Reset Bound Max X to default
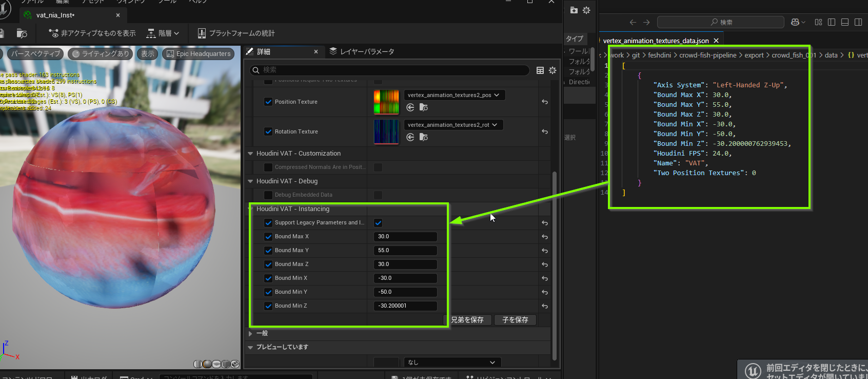The image size is (868, 379). [545, 237]
